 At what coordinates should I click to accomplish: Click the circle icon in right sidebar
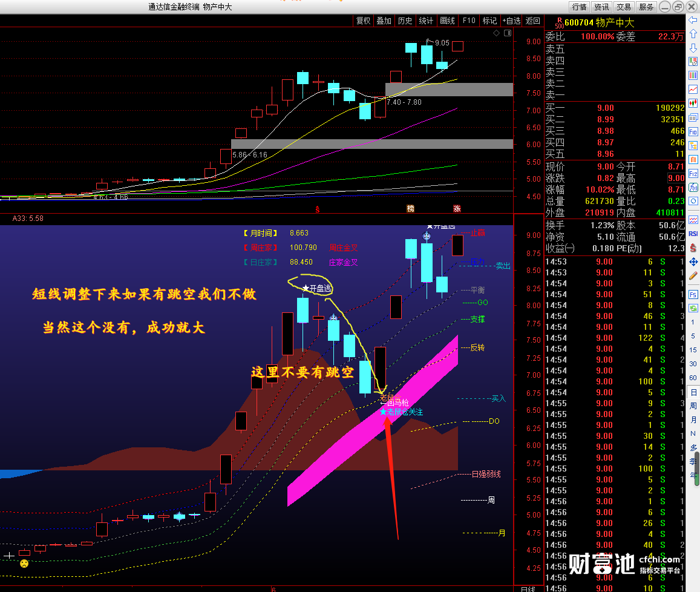(693, 201)
